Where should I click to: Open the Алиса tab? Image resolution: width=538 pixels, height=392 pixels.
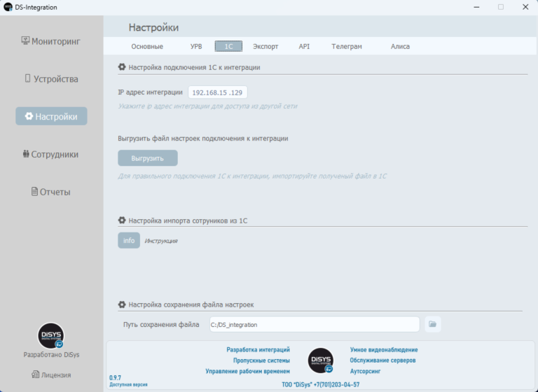coord(400,47)
